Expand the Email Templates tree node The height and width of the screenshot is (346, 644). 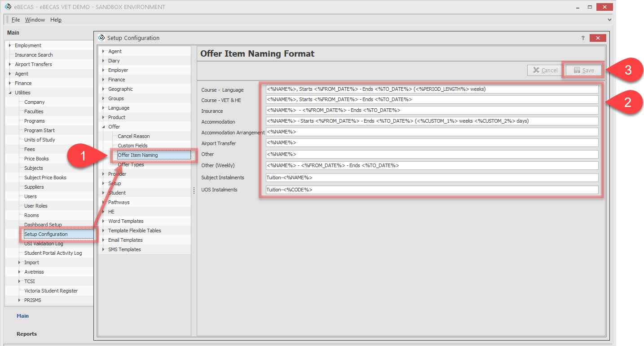click(x=103, y=240)
